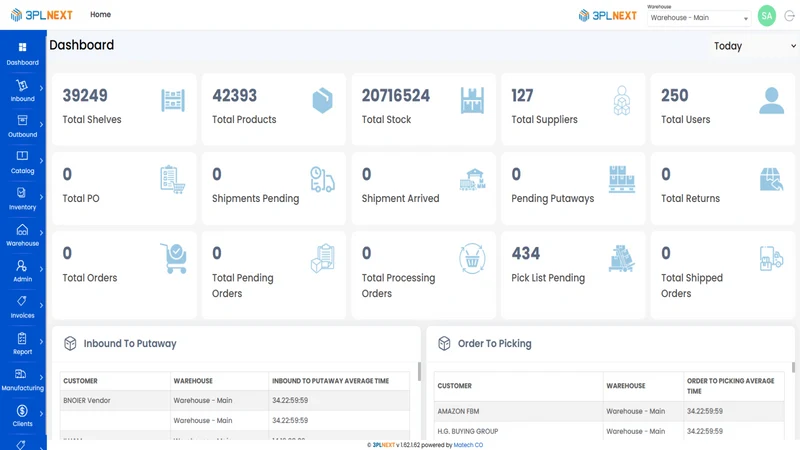Click the Total Stock warehouse icon
The height and width of the screenshot is (450, 800).
472,101
